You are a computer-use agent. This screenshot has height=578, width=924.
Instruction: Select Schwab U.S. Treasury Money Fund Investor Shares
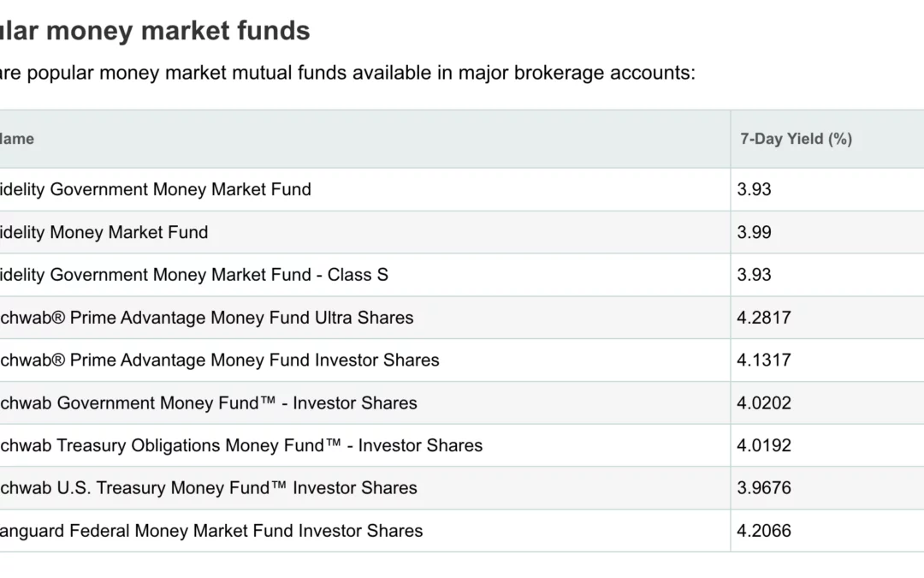point(208,488)
